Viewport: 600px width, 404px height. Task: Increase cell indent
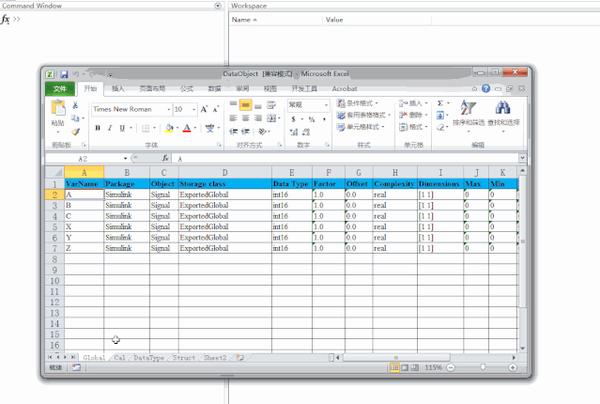tap(246, 132)
